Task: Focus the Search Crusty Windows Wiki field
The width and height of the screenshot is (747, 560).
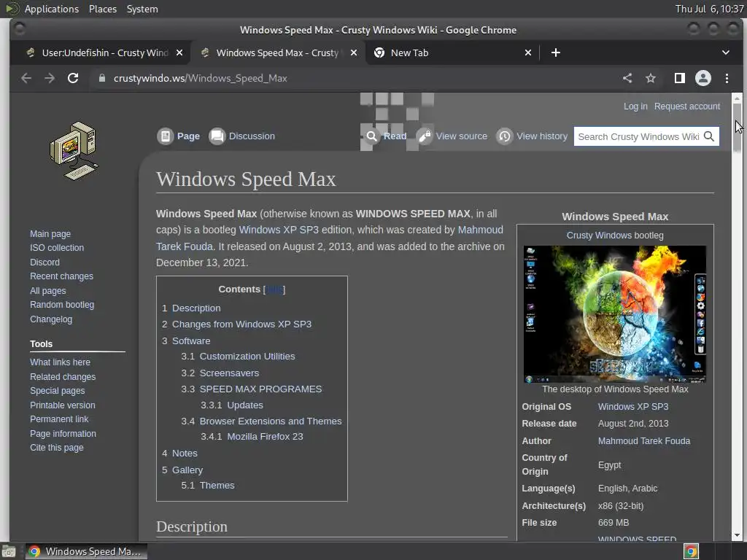Action: click(x=638, y=136)
